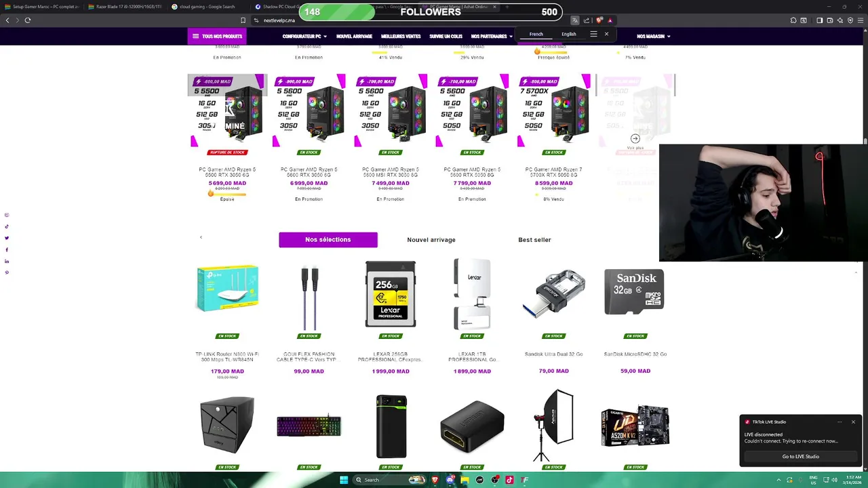The width and height of the screenshot is (868, 488).
Task: Click TikTok icon in left social bar
Action: point(7,226)
